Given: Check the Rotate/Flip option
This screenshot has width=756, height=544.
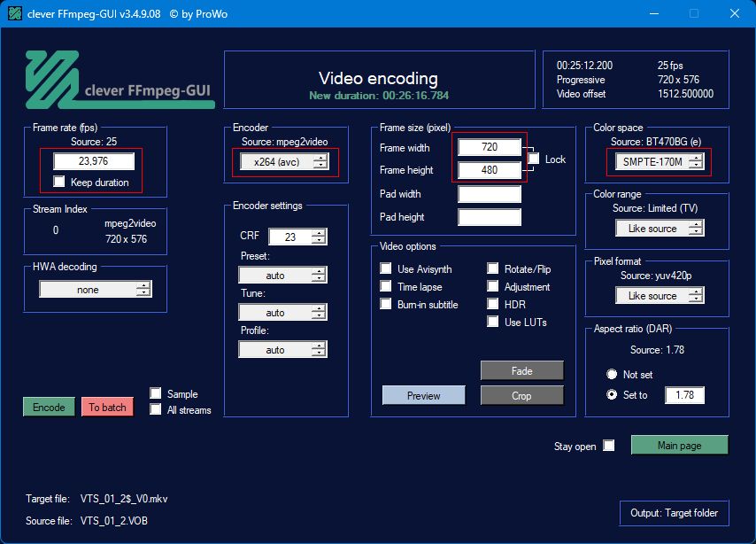Looking at the screenshot, I should tap(493, 268).
